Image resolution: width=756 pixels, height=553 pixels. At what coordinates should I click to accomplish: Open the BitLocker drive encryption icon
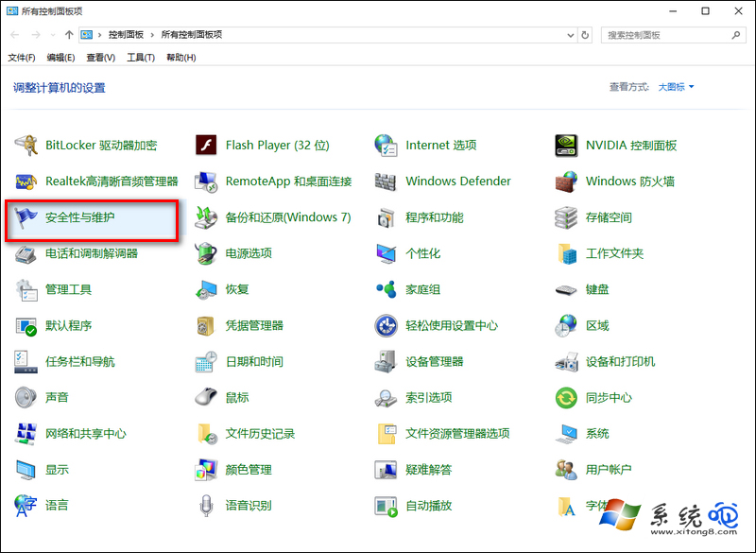click(x=26, y=146)
